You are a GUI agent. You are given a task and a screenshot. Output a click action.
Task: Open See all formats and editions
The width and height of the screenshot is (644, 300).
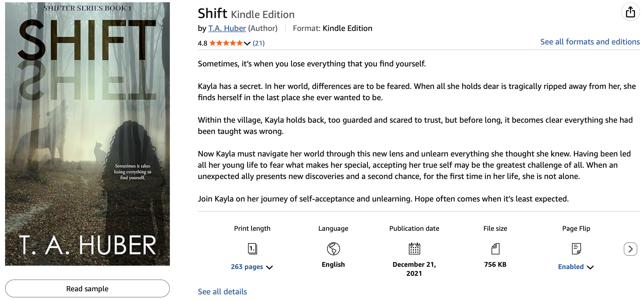pyautogui.click(x=590, y=42)
